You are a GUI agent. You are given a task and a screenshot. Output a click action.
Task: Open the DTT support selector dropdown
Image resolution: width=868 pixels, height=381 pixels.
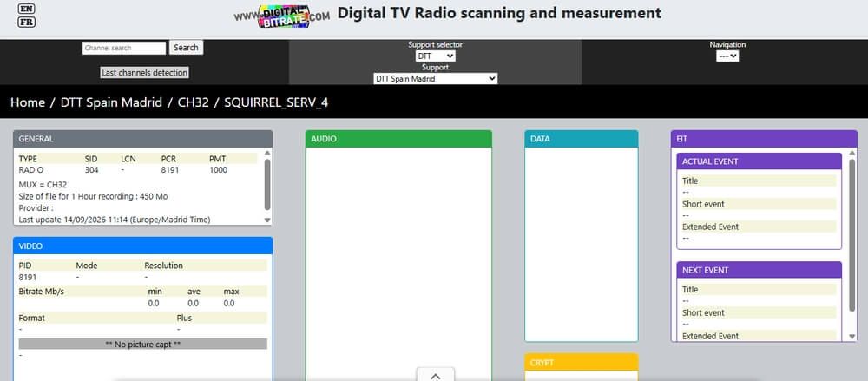[x=435, y=56]
